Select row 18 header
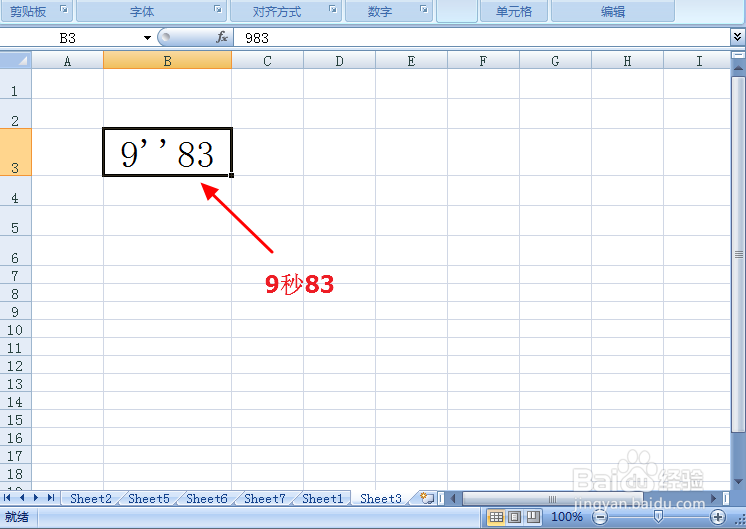 click(15, 473)
